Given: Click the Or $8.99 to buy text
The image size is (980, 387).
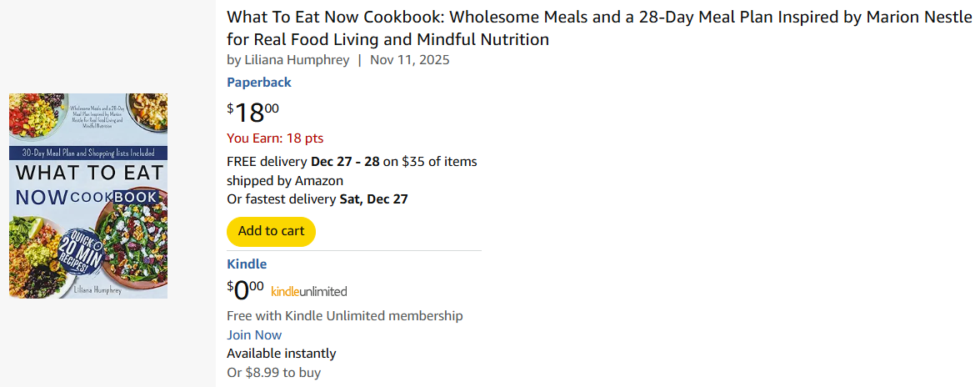Looking at the screenshot, I should [273, 372].
